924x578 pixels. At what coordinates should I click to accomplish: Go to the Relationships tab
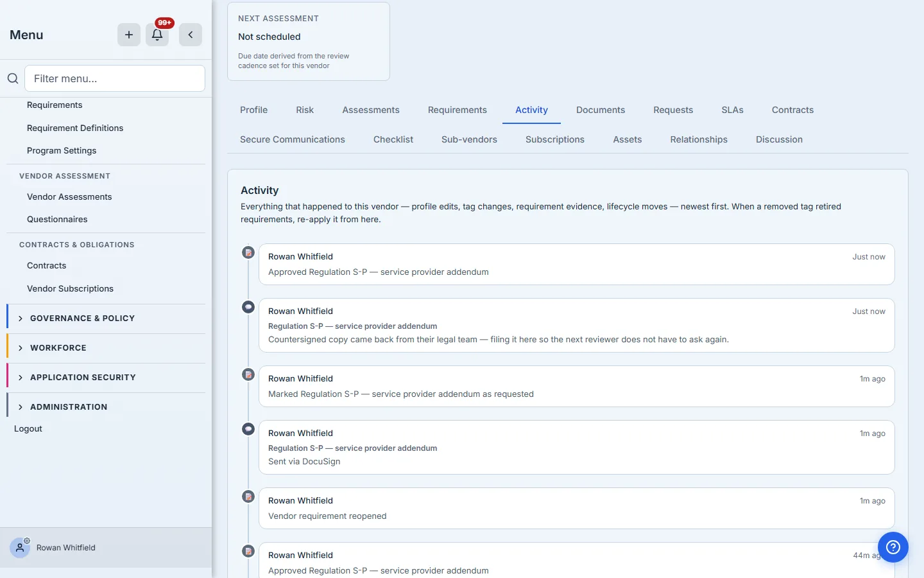(x=699, y=139)
